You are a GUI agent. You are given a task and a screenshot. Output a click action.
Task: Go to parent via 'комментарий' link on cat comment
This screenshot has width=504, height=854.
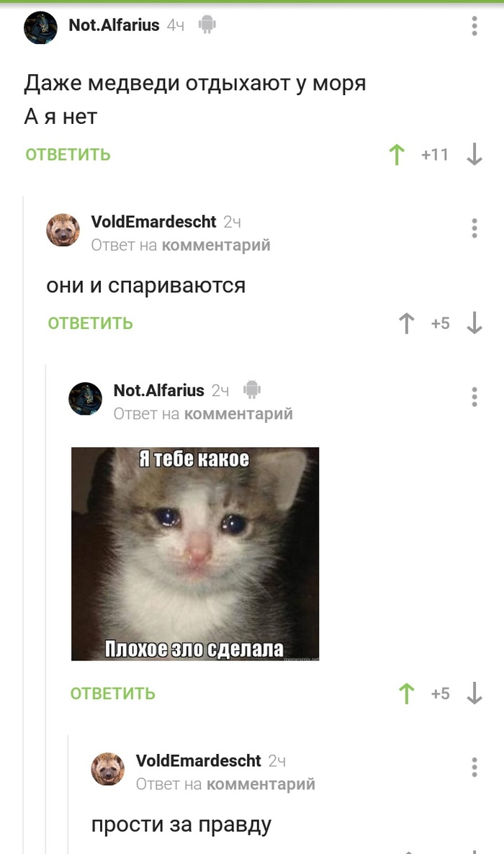coord(238,414)
